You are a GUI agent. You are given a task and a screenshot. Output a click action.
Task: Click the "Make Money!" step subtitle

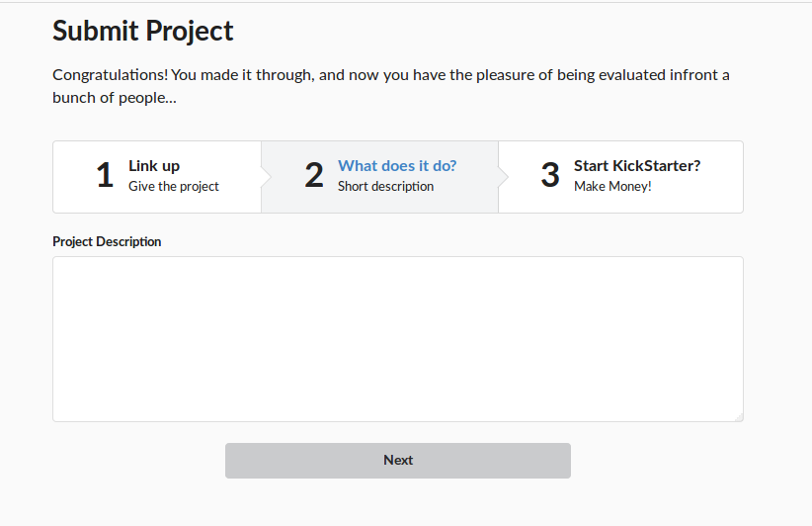(x=612, y=186)
